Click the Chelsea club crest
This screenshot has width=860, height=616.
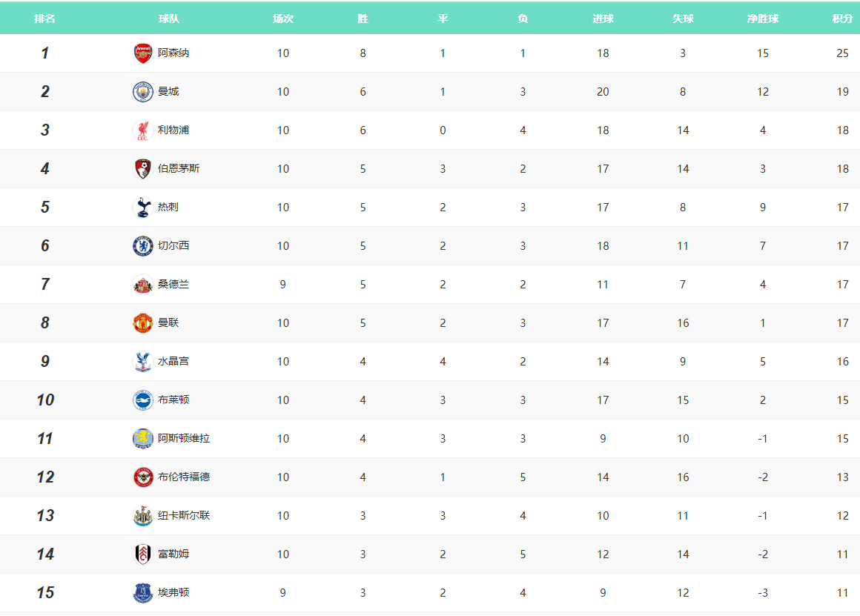click(x=143, y=246)
